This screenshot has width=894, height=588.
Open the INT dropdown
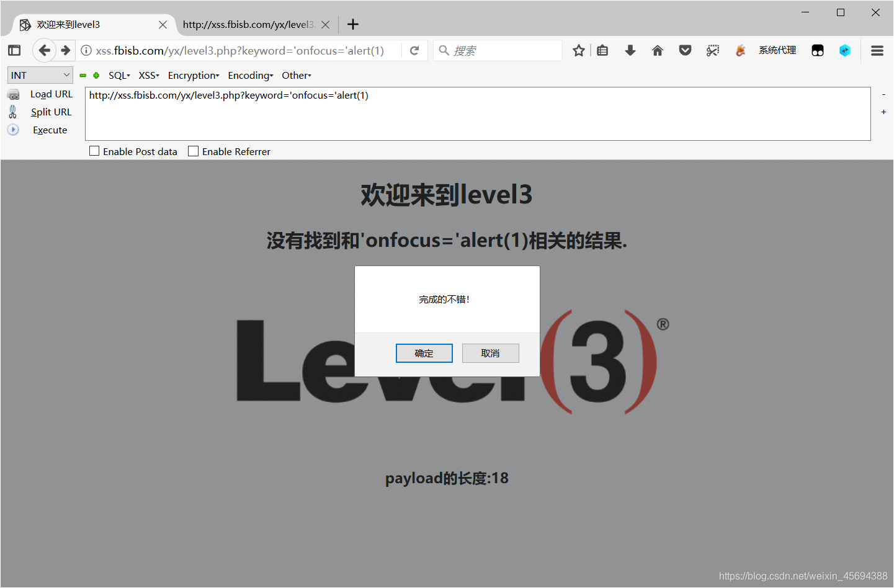coord(40,75)
